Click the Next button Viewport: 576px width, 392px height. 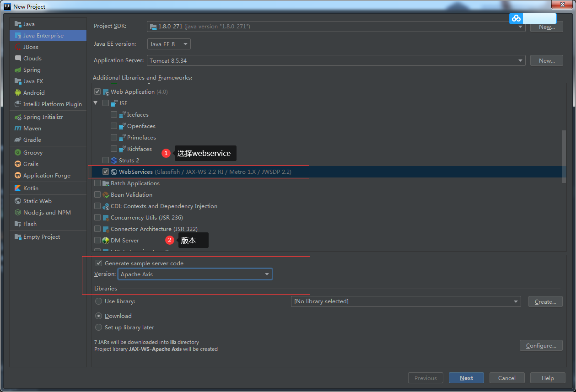point(466,378)
